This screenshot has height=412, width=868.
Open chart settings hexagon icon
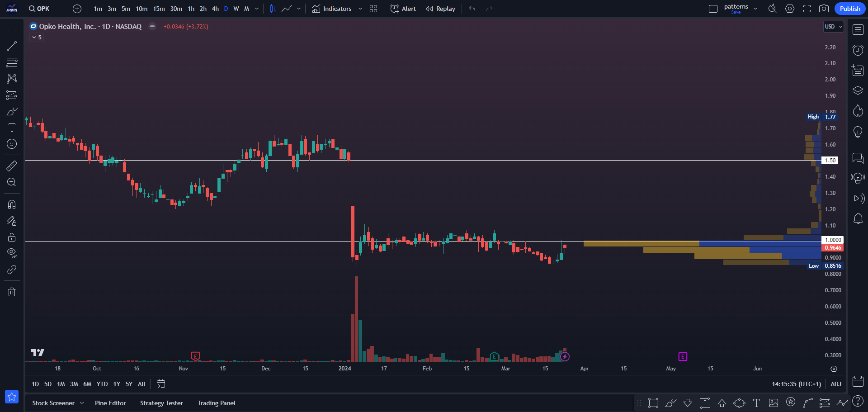pyautogui.click(x=790, y=9)
